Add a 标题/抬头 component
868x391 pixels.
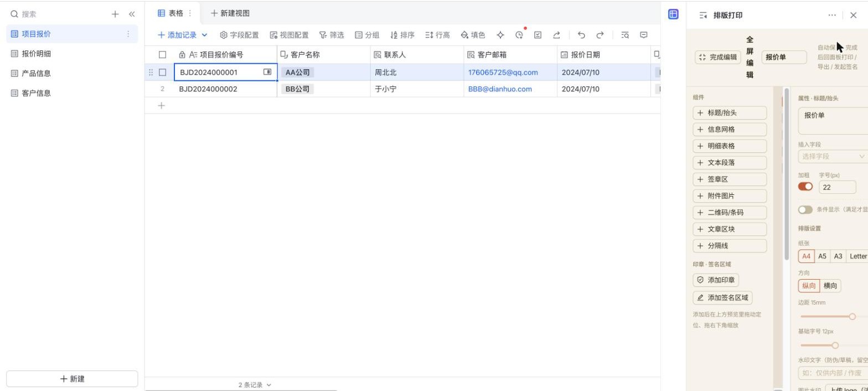pyautogui.click(x=730, y=113)
